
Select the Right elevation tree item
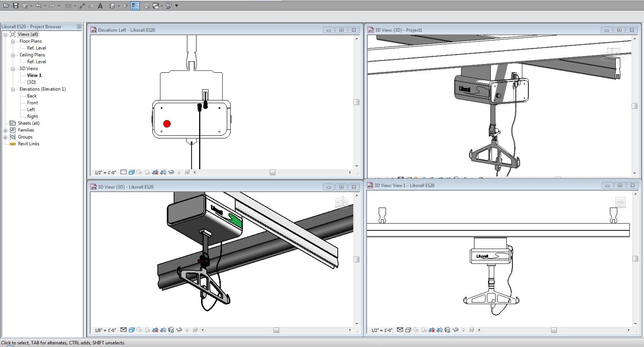coord(33,116)
